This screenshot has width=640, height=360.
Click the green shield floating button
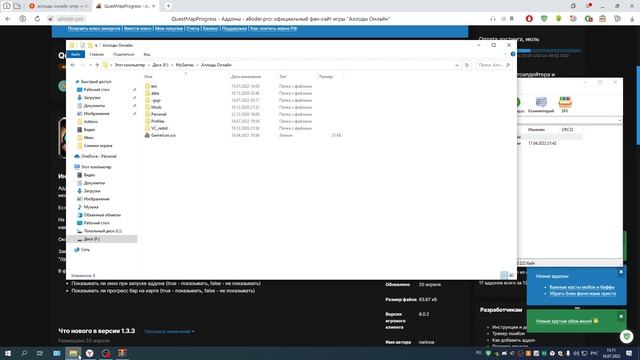click(x=627, y=336)
